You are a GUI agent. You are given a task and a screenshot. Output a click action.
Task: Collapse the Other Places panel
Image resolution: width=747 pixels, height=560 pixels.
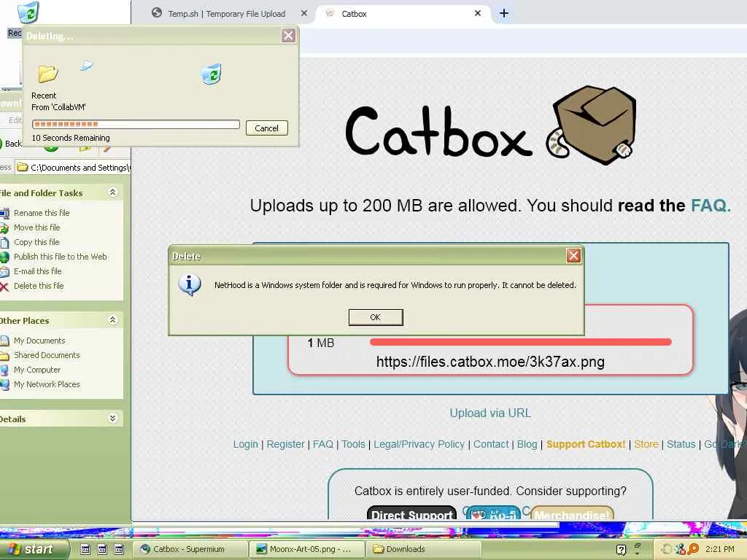pyautogui.click(x=112, y=319)
